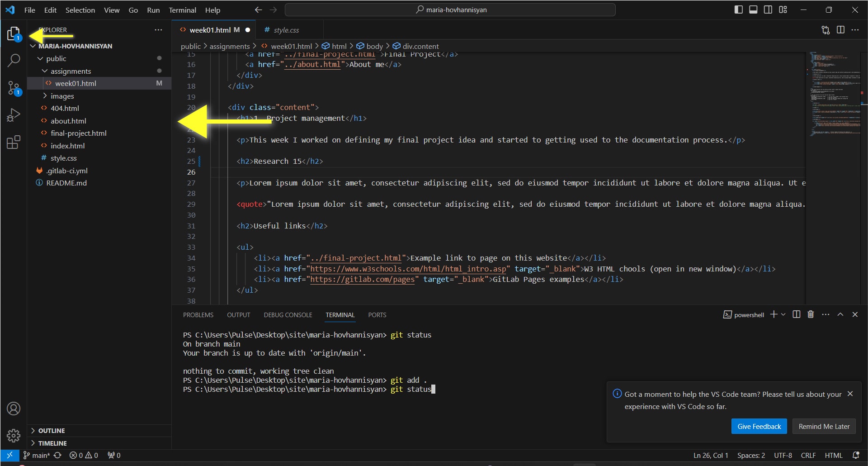Expand the OUTLINE section

tap(99, 431)
